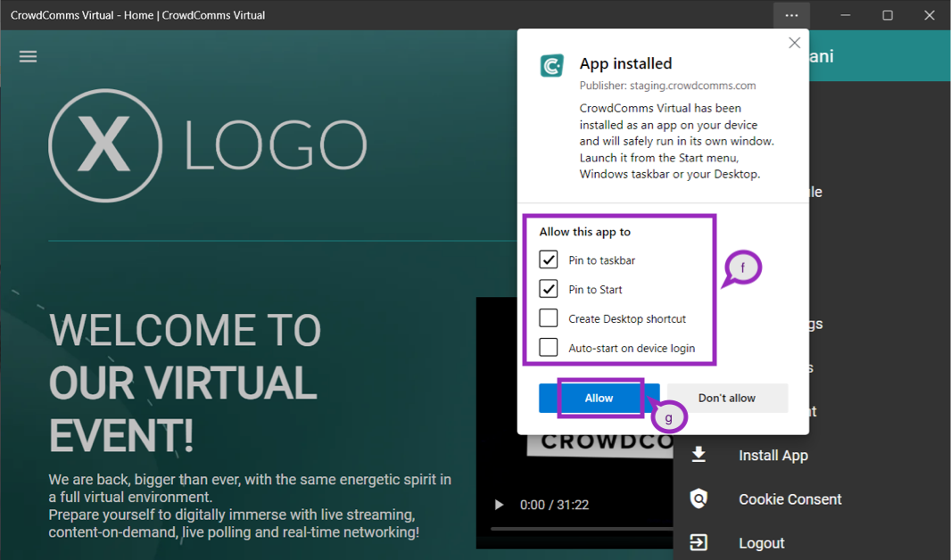The width and height of the screenshot is (951, 560).
Task: Click the video progress bar
Action: [580, 529]
